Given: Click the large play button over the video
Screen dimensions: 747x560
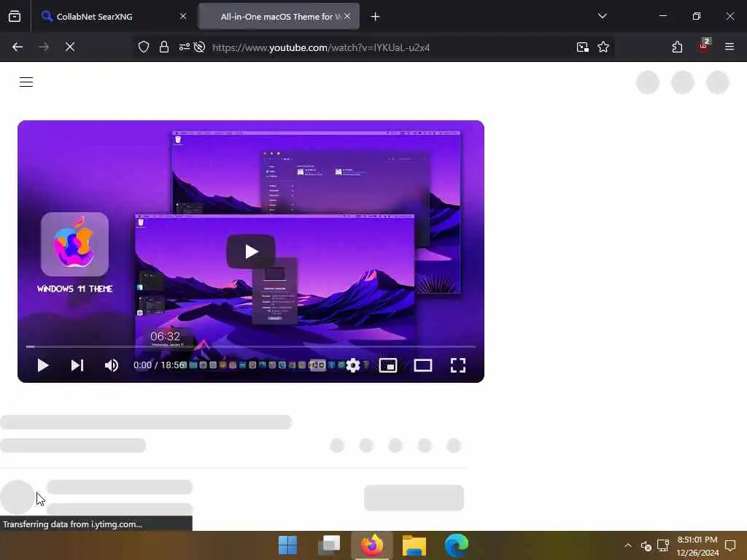Looking at the screenshot, I should (251, 252).
